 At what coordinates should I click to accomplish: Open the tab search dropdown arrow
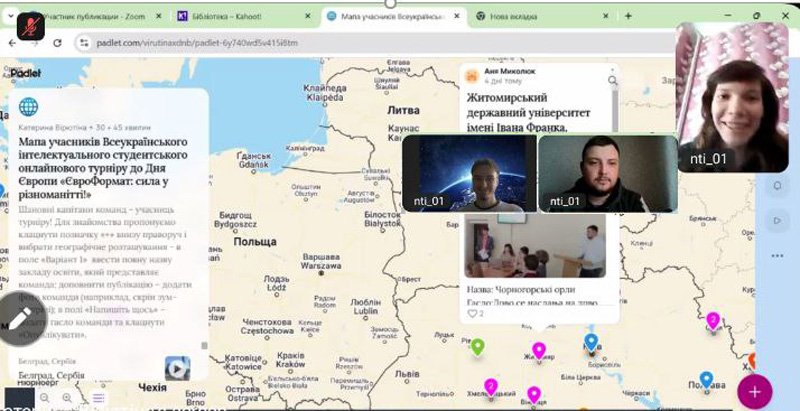tap(11, 16)
